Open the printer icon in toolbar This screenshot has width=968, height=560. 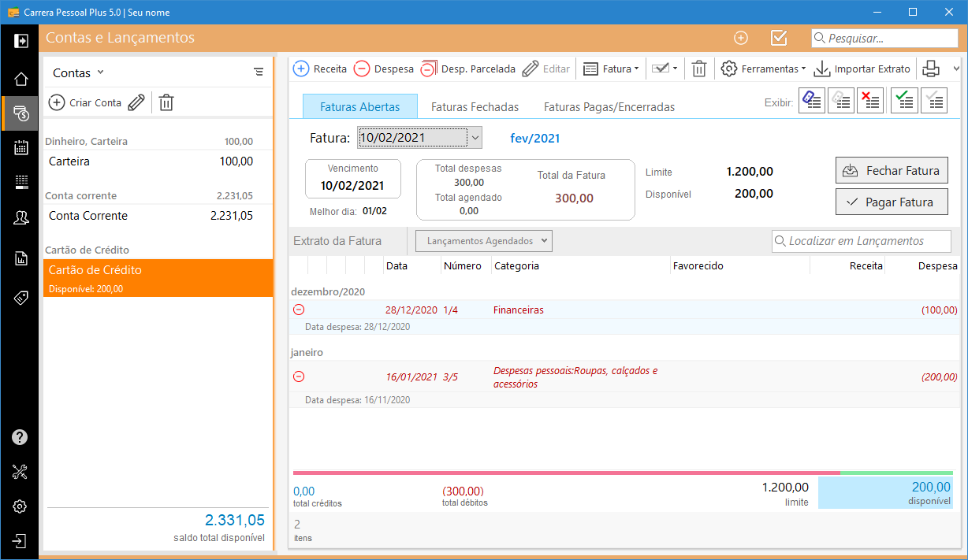[931, 69]
